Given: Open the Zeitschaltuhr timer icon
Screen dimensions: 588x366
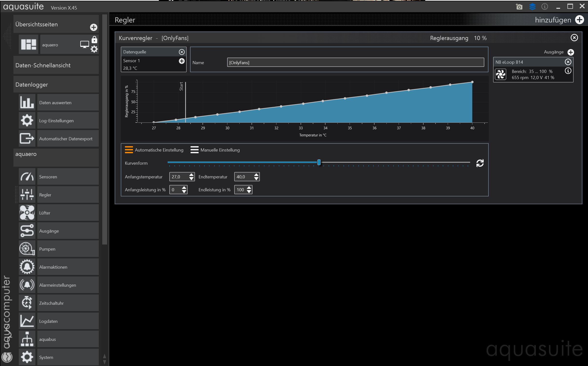Looking at the screenshot, I should click(x=27, y=303).
